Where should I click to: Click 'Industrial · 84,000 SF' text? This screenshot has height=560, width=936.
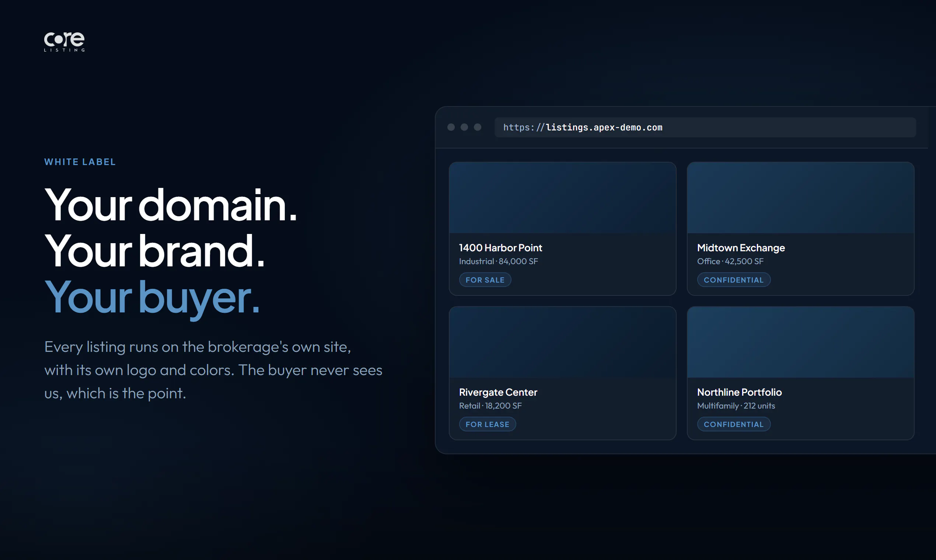(x=498, y=261)
